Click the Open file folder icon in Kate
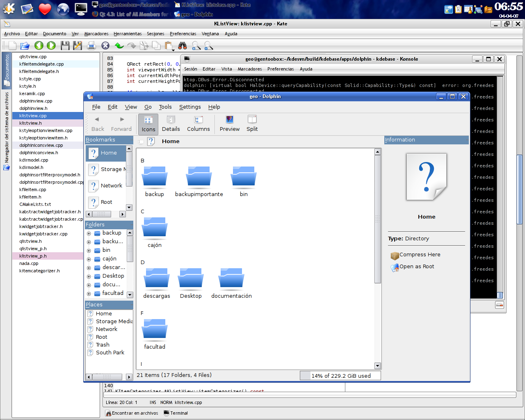Screen dimensions: 525x420 25,46
